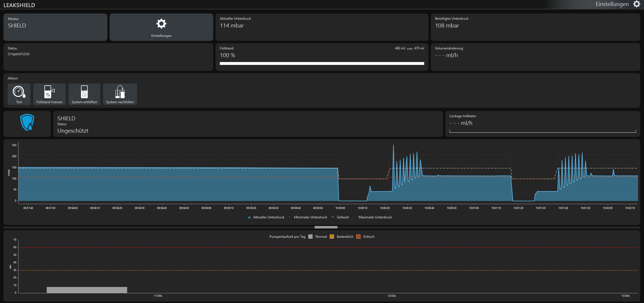Click the gray Normal legend swatch
This screenshot has height=303, width=644.
click(x=311, y=237)
